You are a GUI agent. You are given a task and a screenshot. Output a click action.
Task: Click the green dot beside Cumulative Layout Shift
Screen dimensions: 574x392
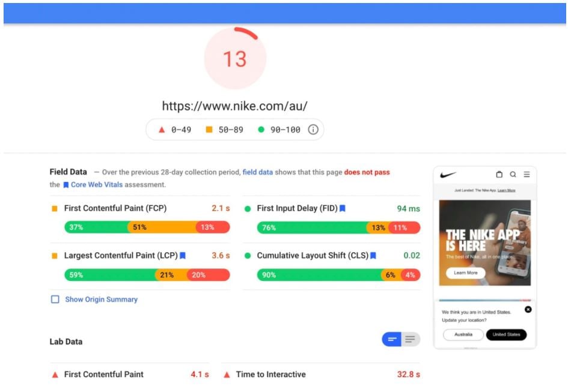tap(248, 256)
